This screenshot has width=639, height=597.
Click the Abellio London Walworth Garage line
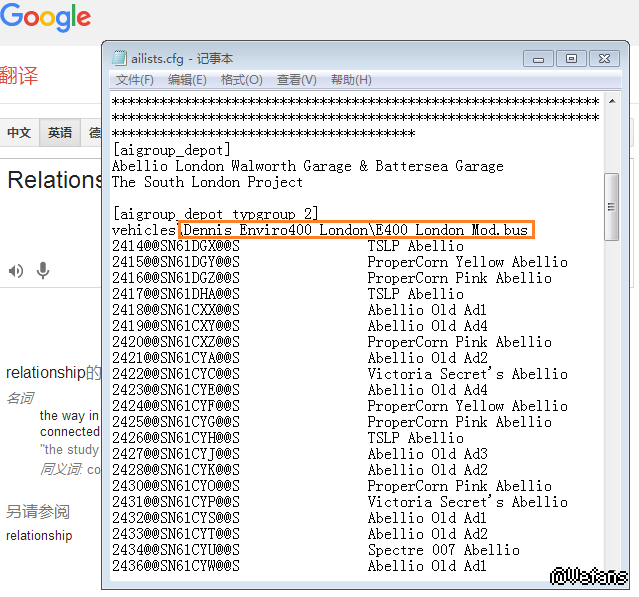click(x=308, y=166)
